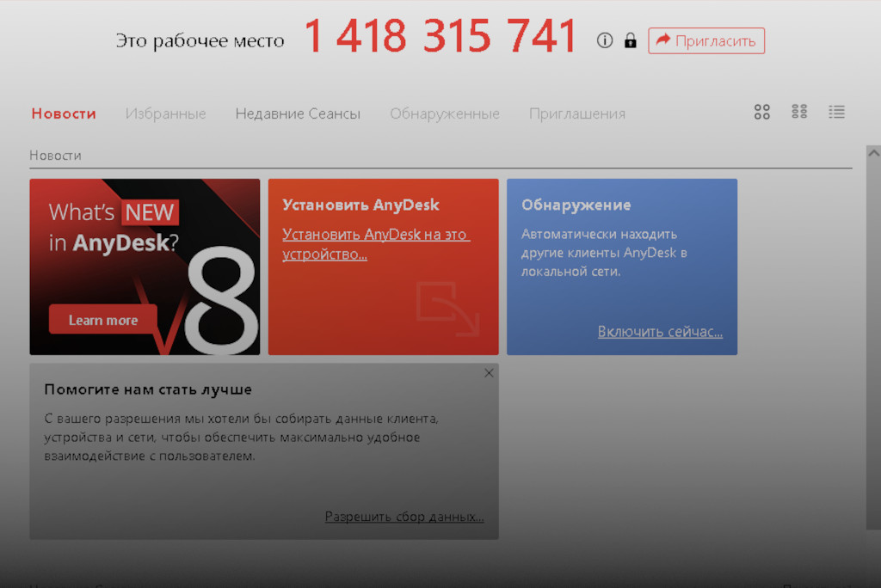Click the install arrow icon in red tile
The image size is (881, 588).
tap(447, 308)
